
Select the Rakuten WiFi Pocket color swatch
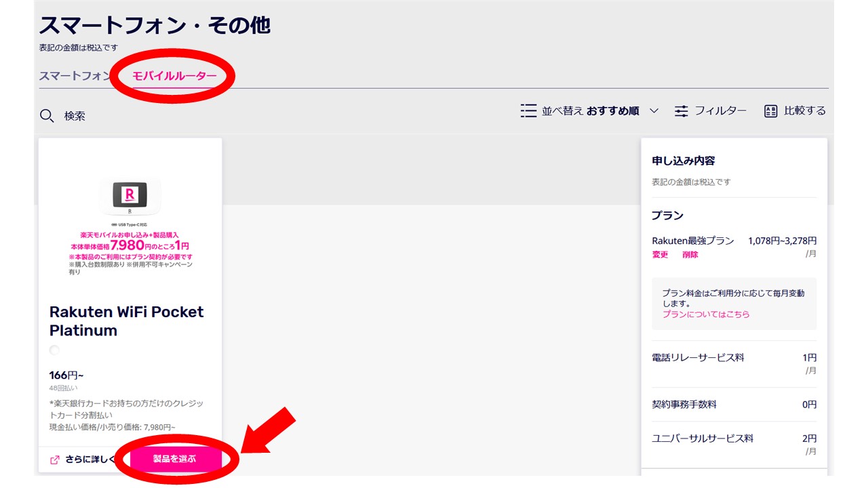[54, 350]
